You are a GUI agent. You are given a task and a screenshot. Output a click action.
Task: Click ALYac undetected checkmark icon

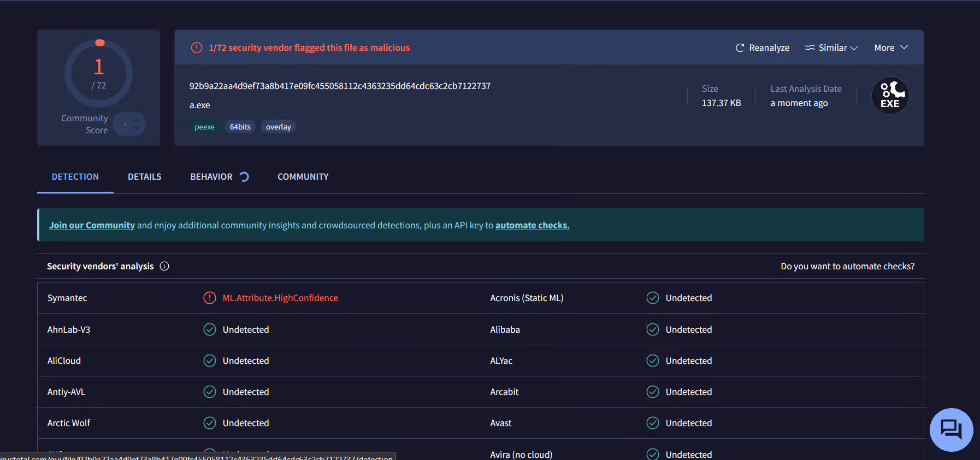coord(653,361)
